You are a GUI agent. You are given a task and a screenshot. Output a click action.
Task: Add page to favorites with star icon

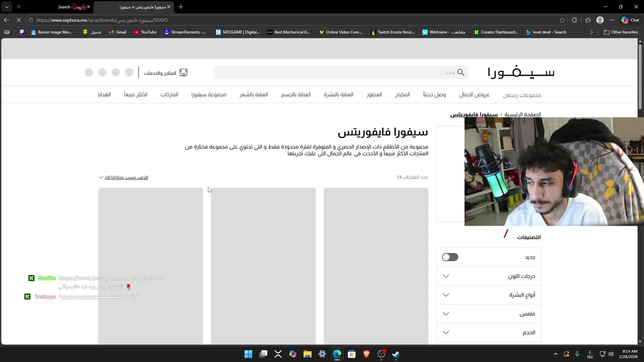click(562, 20)
